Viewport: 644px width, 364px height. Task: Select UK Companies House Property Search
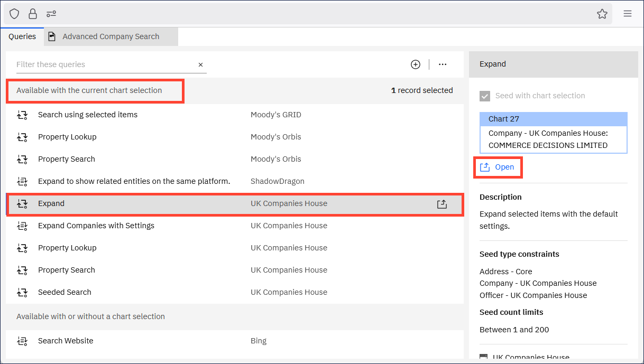point(235,270)
